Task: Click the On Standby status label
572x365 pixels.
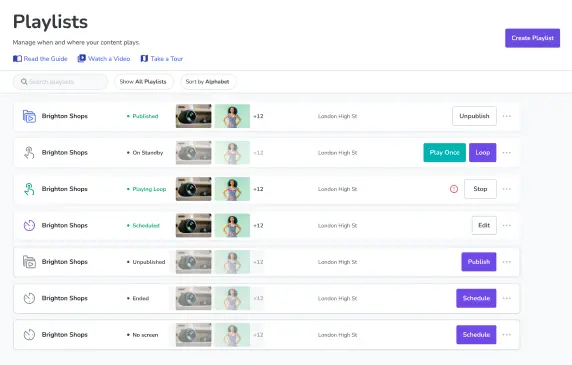Action: pos(148,153)
